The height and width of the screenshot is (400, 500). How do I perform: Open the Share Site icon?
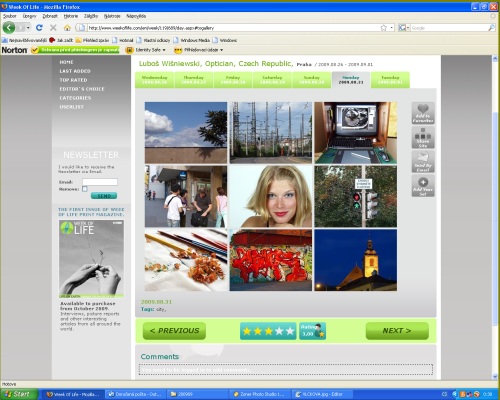[423, 137]
